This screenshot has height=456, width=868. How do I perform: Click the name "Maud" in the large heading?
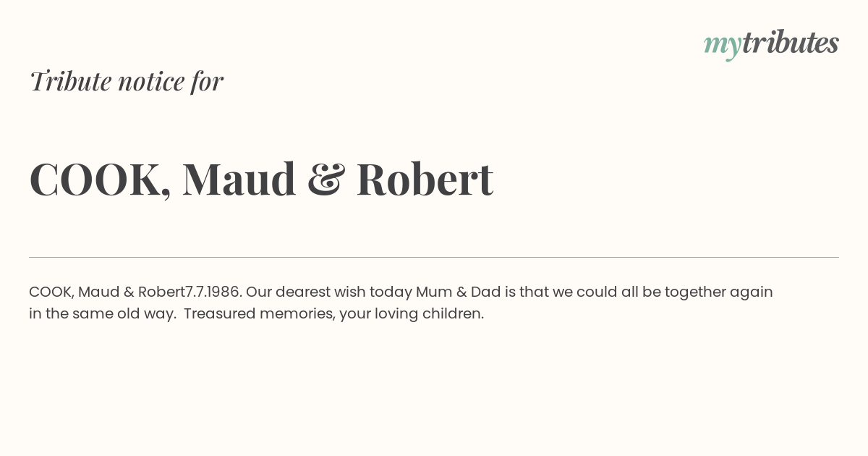pyautogui.click(x=239, y=179)
